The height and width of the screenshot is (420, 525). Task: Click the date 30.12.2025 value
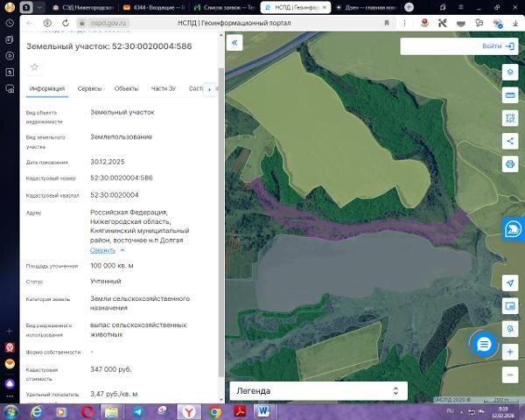[x=107, y=162]
